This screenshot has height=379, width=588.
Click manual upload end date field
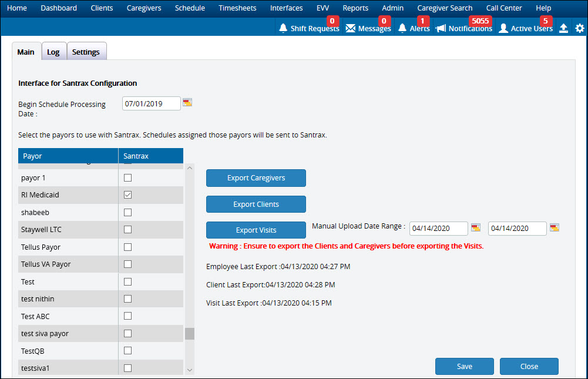click(x=518, y=228)
